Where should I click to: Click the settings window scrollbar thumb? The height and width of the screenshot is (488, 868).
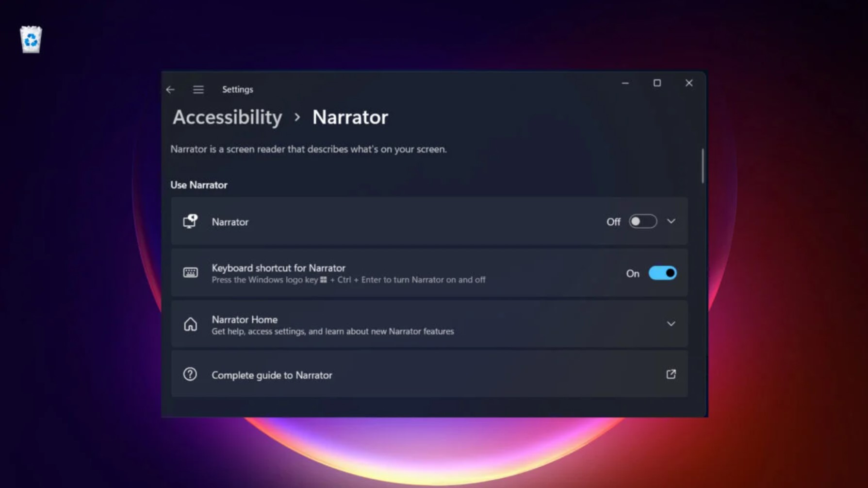(703, 166)
